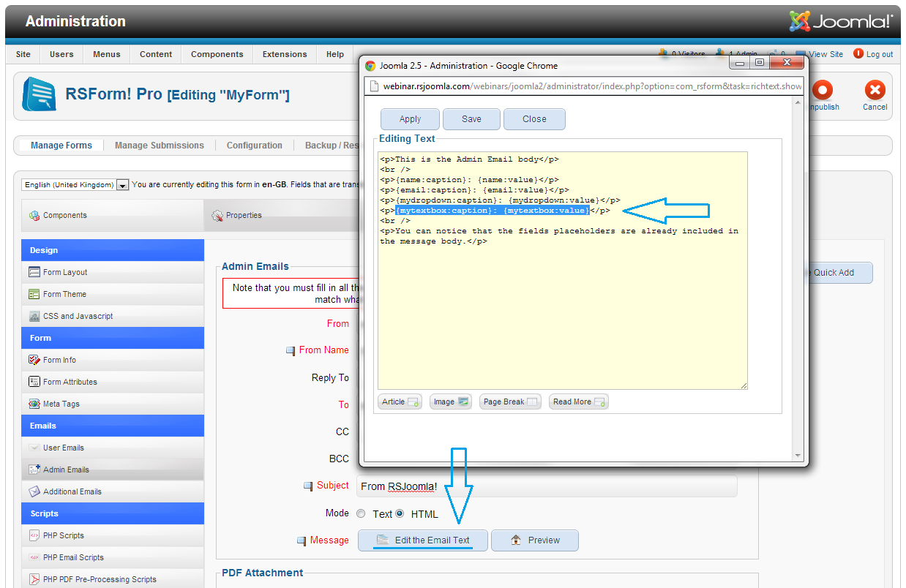Image resolution: width=906 pixels, height=588 pixels.
Task: Click the info icon beside From Name
Action: [x=290, y=351]
